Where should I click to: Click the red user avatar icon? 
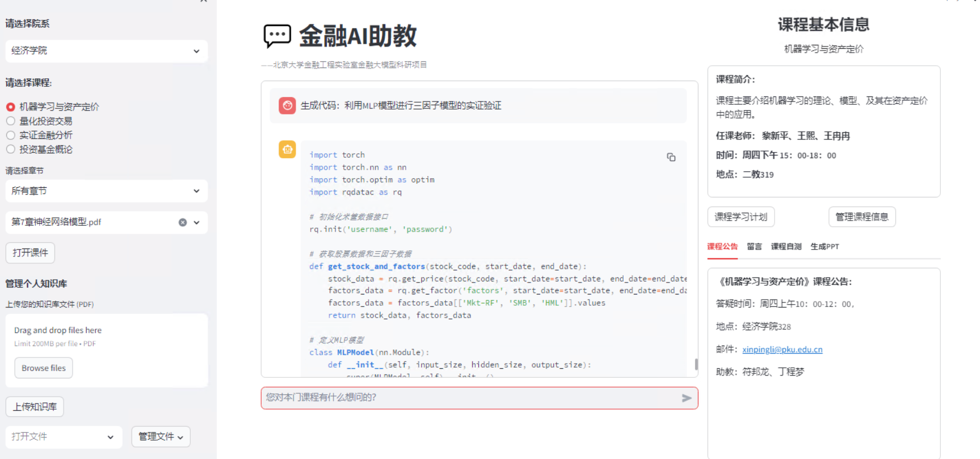287,106
